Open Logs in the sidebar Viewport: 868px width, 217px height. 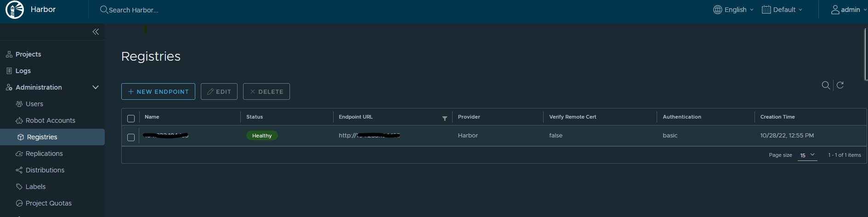coord(23,71)
